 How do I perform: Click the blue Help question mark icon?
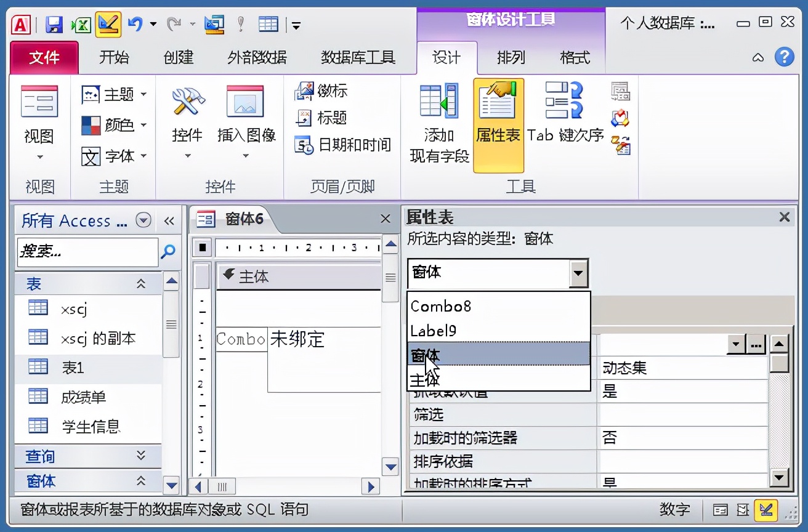pos(785,57)
